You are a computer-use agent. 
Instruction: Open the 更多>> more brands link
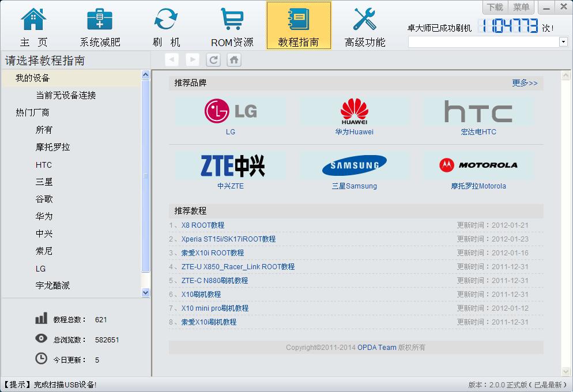pyautogui.click(x=525, y=83)
